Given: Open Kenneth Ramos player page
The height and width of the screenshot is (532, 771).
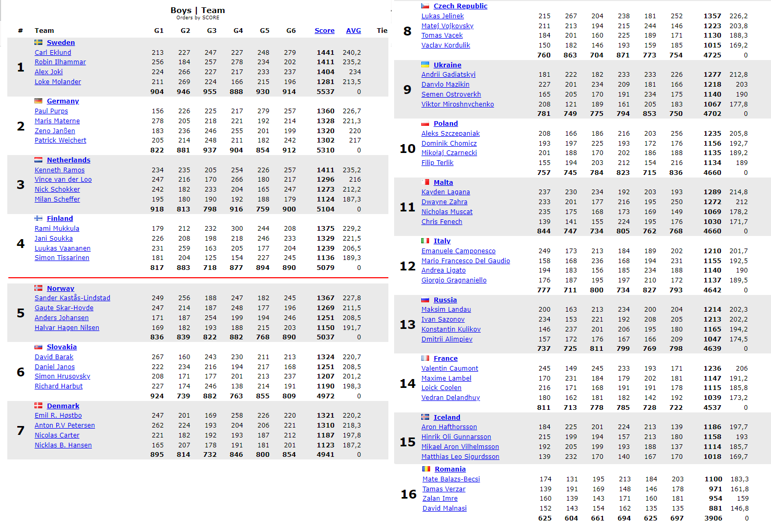Looking at the screenshot, I should coord(60,170).
